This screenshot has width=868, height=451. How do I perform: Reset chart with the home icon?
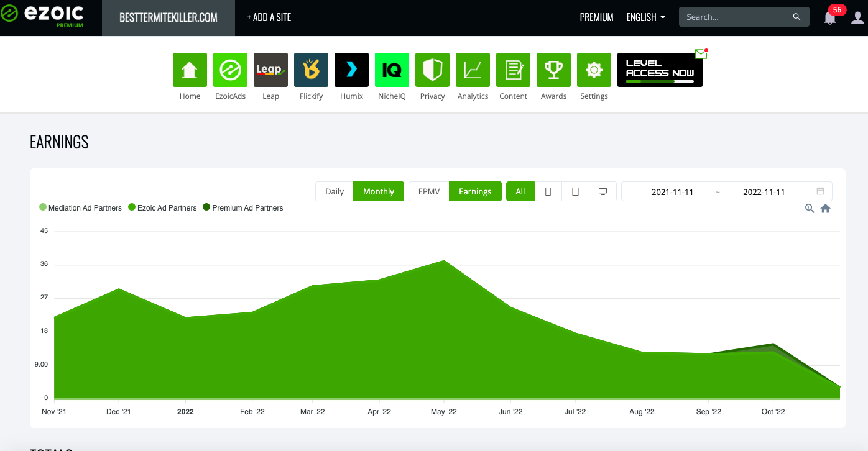[826, 209]
